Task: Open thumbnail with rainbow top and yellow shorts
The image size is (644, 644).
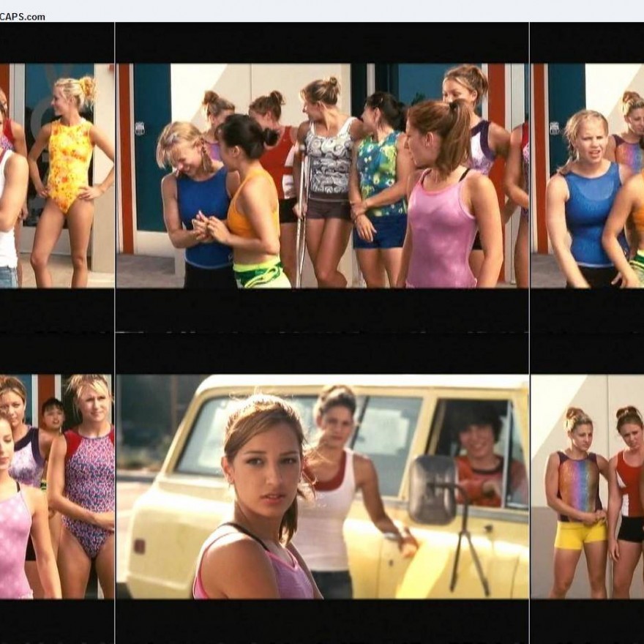Action: 587,487
